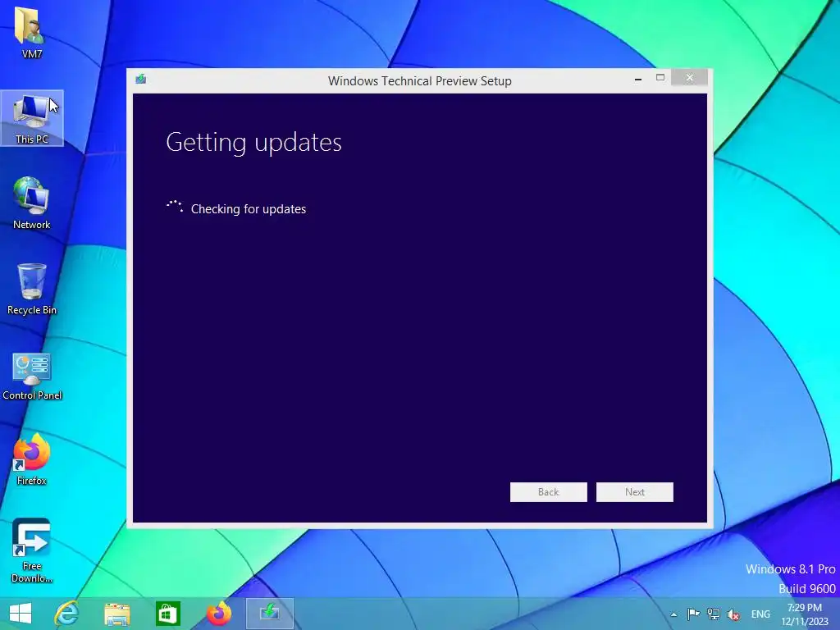Activate the Setup program taskbar button
The width and height of the screenshot is (840, 630).
(x=269, y=614)
